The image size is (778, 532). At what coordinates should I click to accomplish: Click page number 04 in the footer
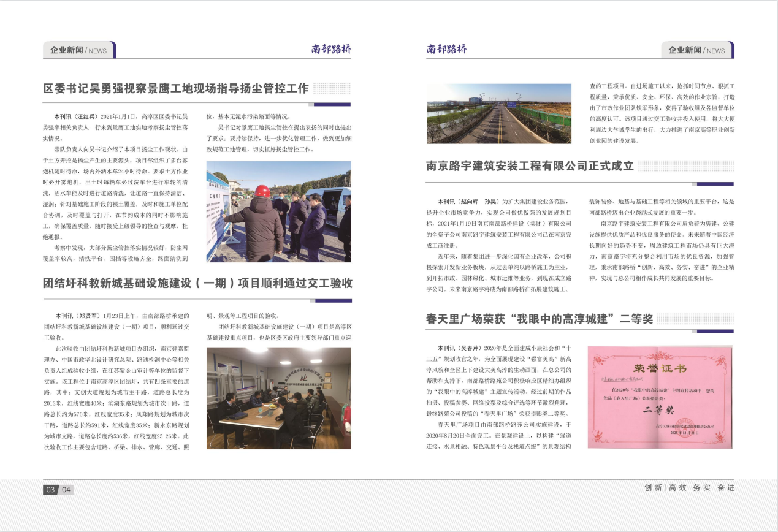[x=66, y=489]
